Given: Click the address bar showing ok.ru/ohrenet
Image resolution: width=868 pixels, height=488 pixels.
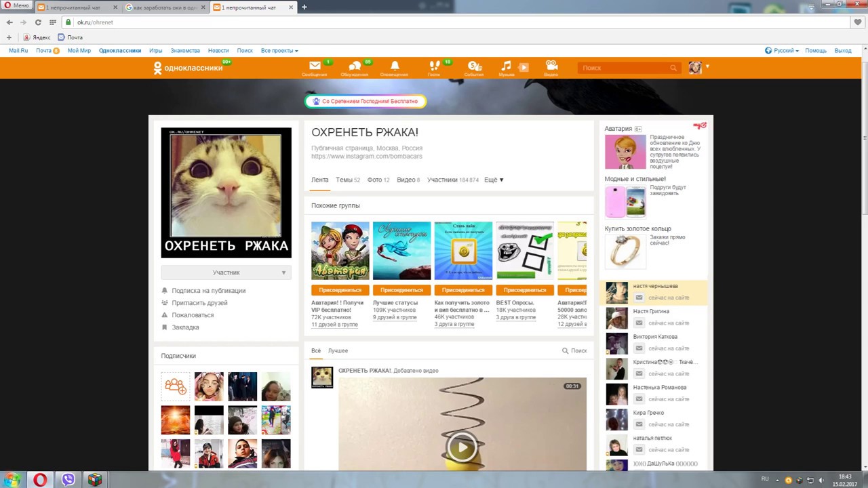Looking at the screenshot, I should 454,22.
